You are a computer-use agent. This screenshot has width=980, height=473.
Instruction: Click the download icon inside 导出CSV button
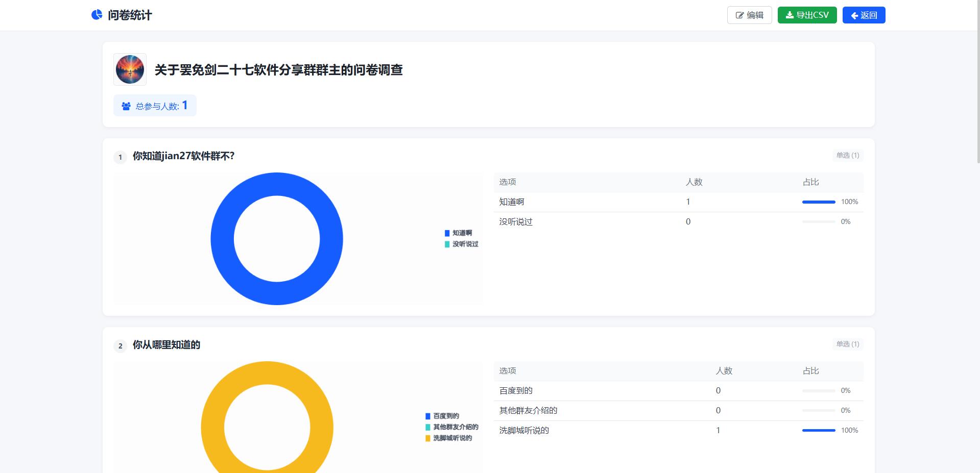[788, 15]
